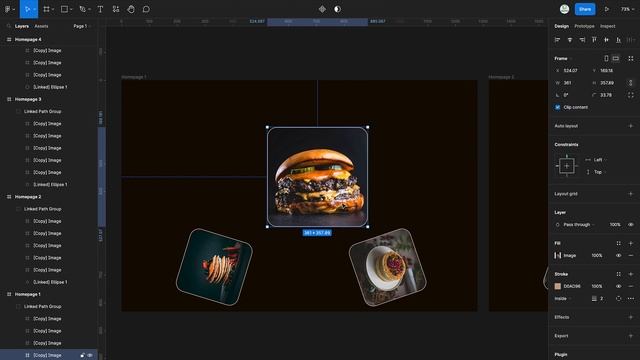This screenshot has height=360, width=640.
Task: Add an Effect
Action: coord(631,317)
